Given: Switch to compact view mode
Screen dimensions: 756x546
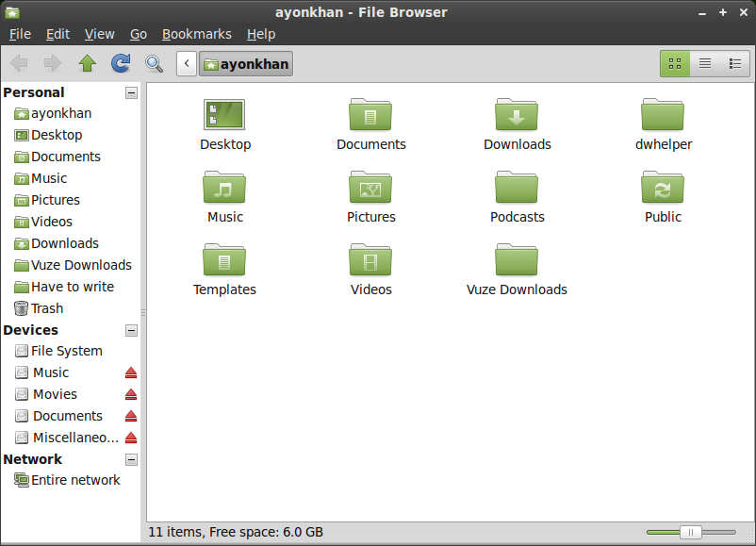Looking at the screenshot, I should tap(734, 64).
